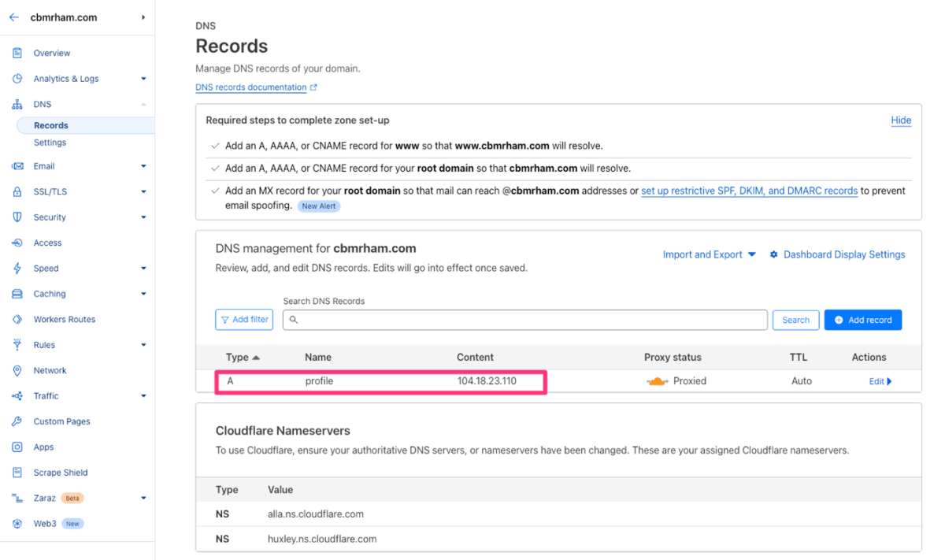945x560 pixels.
Task: Focus the Search DNS Records field
Action: coord(524,320)
